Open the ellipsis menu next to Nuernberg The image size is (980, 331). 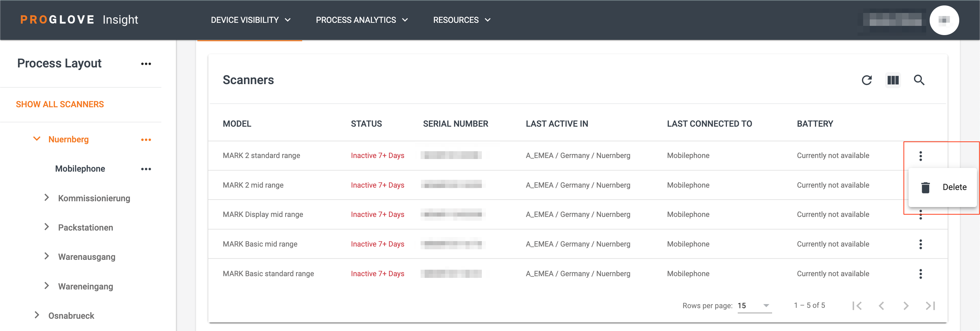pos(146,139)
